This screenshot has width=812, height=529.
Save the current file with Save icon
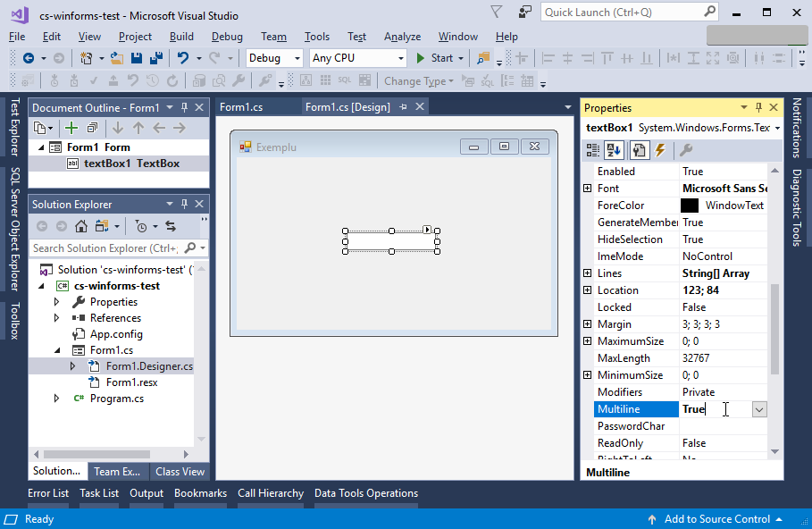137,58
